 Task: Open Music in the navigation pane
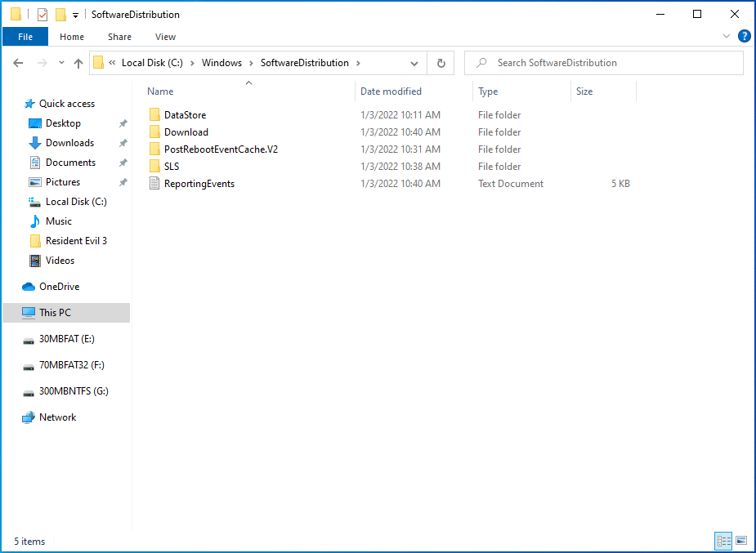pos(58,221)
